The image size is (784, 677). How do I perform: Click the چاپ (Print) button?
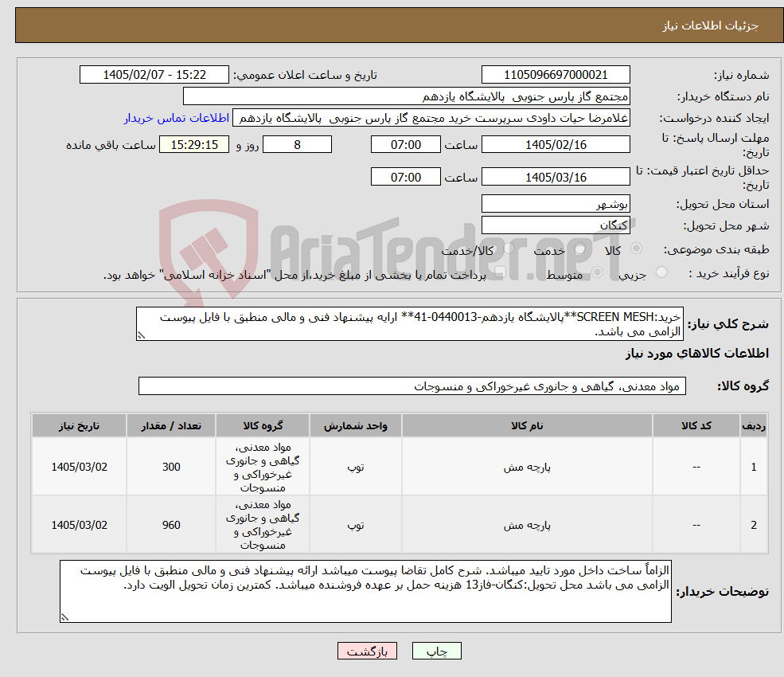pos(436,651)
